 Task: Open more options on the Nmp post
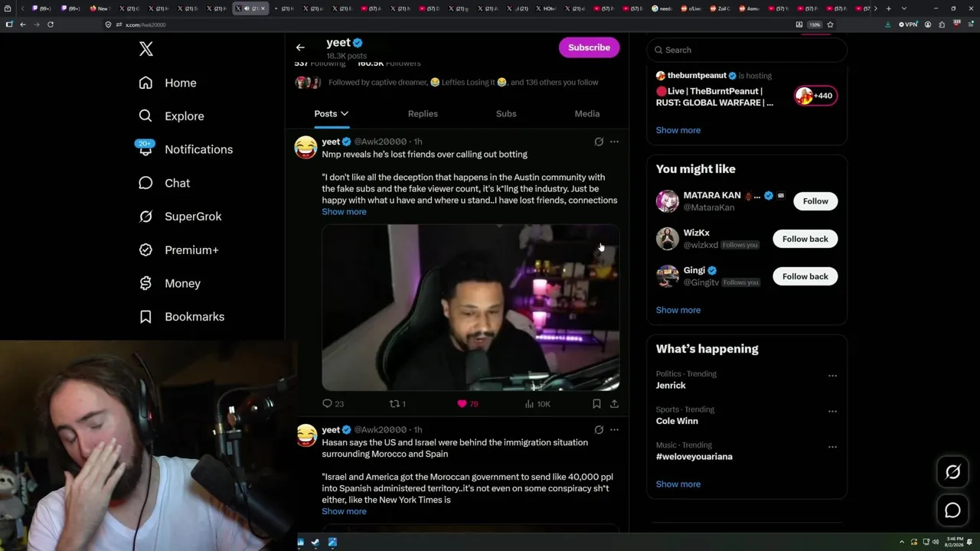[614, 142]
